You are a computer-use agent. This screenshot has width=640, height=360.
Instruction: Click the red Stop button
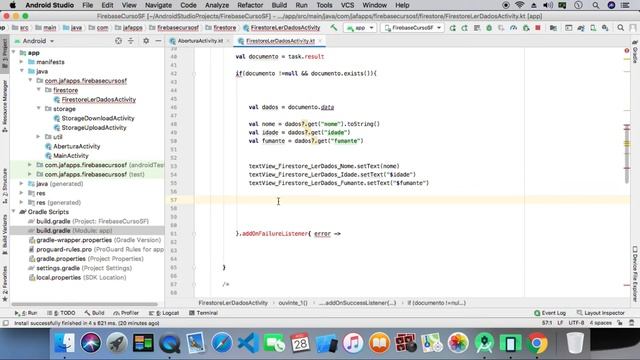point(538,28)
